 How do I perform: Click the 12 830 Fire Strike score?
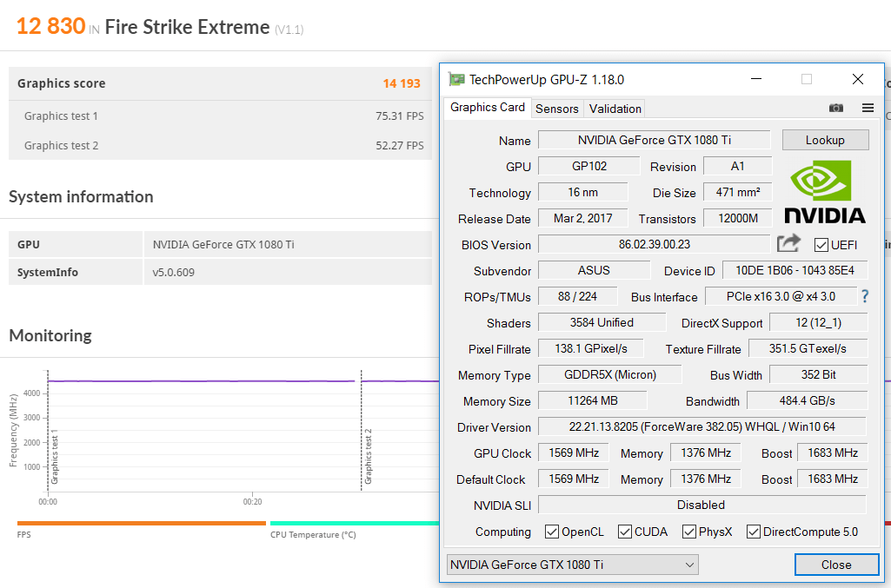tap(50, 26)
